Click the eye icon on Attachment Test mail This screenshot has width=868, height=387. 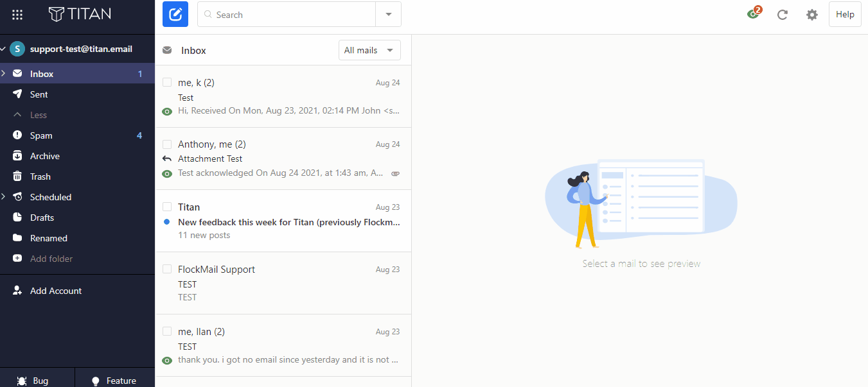(x=167, y=174)
